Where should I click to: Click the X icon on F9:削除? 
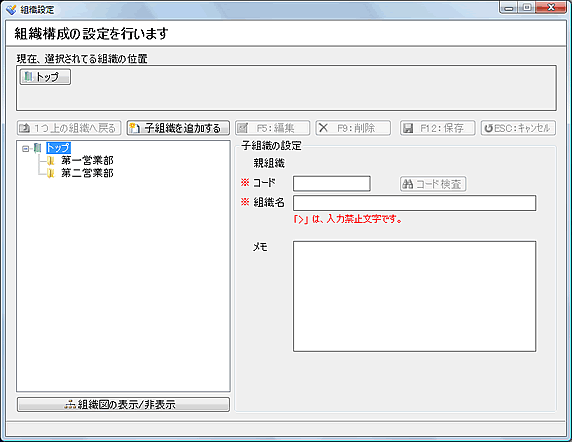(323, 128)
